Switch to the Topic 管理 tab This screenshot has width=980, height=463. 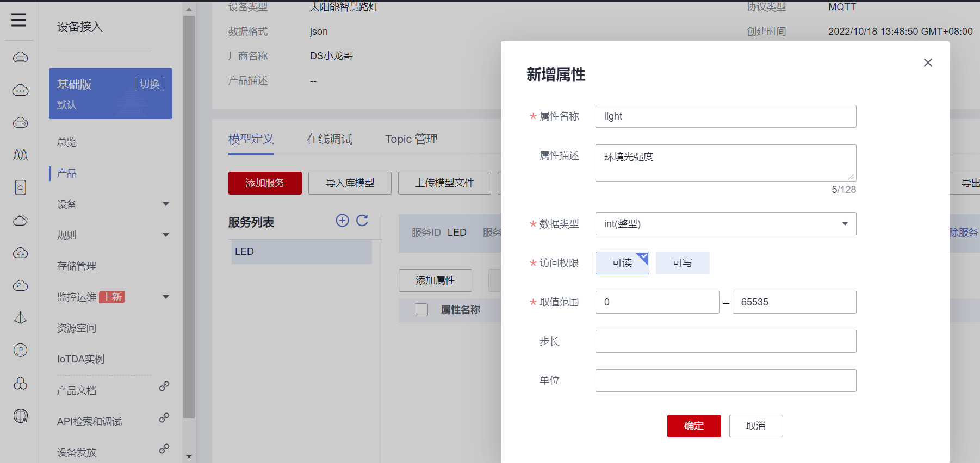point(411,139)
